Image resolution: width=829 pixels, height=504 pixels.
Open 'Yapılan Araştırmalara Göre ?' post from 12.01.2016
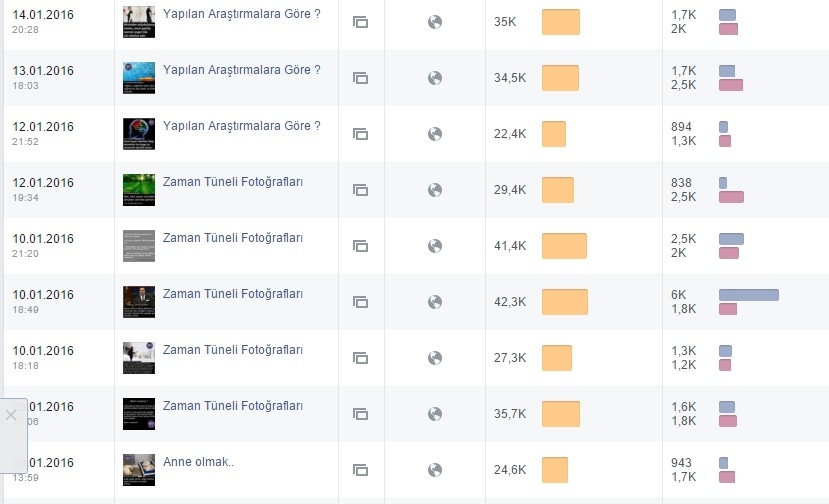pos(242,126)
